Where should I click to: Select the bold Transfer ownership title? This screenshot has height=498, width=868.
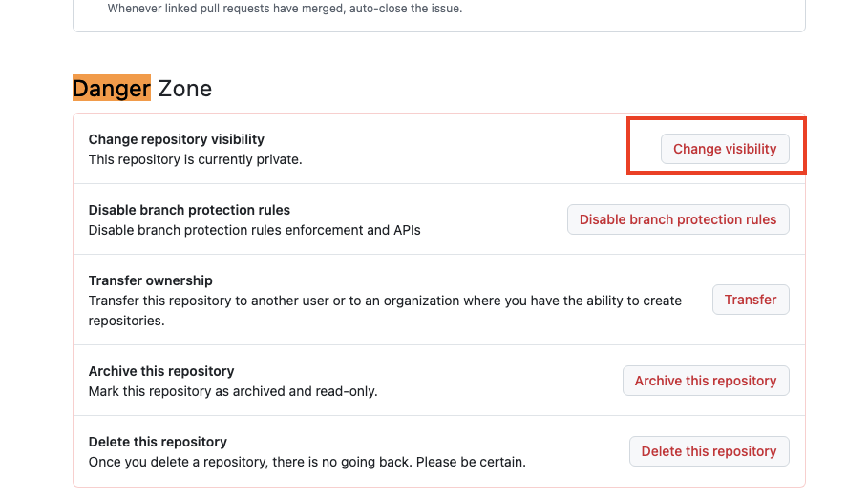tap(150, 280)
